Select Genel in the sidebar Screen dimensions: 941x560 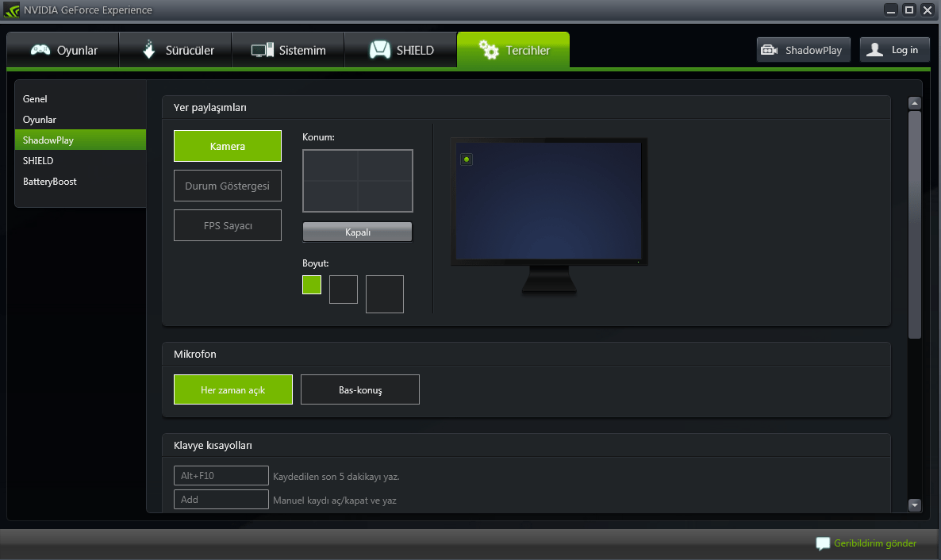pyautogui.click(x=80, y=99)
